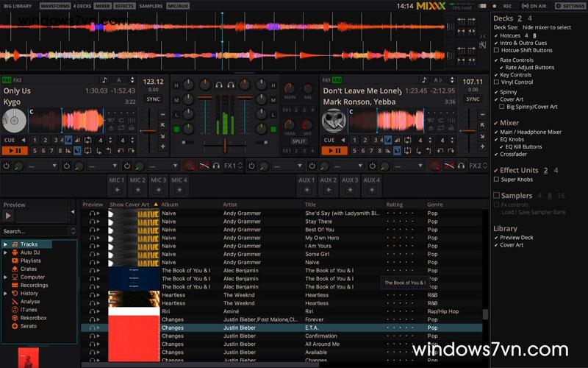The width and height of the screenshot is (588, 368).
Task: Click left deck key up/down stepper
Action: tap(132, 80)
